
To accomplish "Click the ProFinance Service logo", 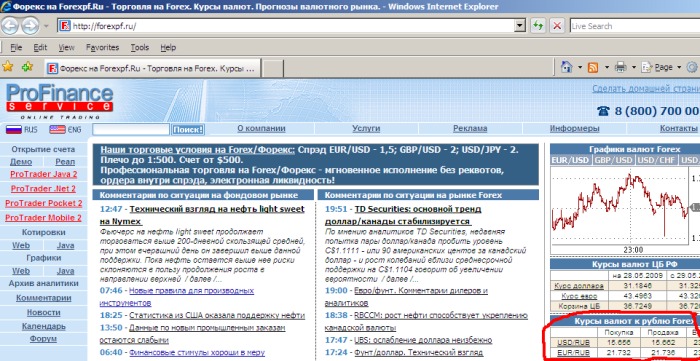I will (x=59, y=101).
